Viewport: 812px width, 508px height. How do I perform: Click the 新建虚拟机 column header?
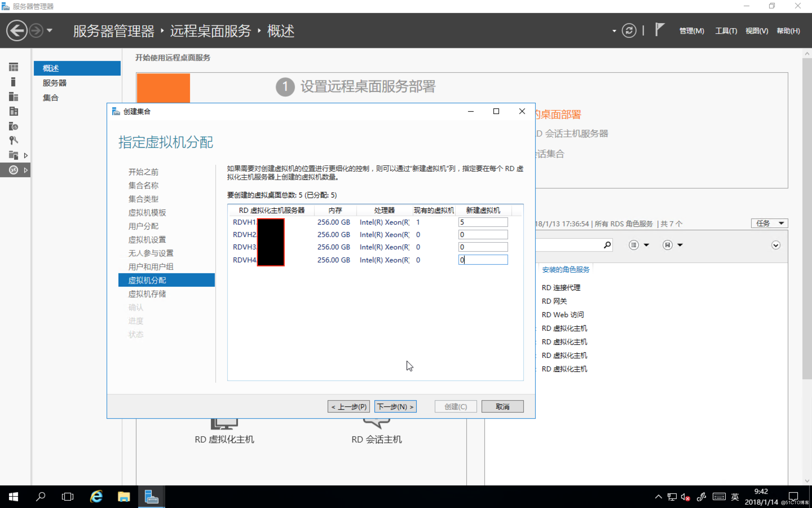[483, 210]
